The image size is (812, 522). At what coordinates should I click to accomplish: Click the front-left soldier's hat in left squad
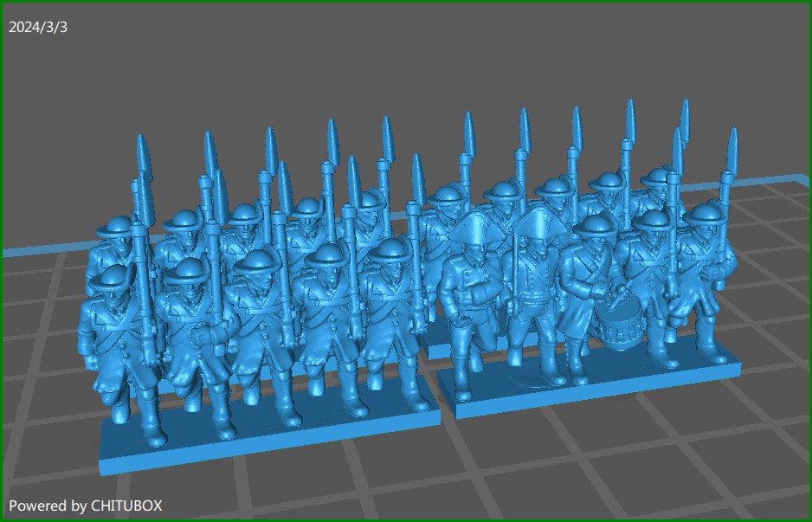click(x=110, y=277)
